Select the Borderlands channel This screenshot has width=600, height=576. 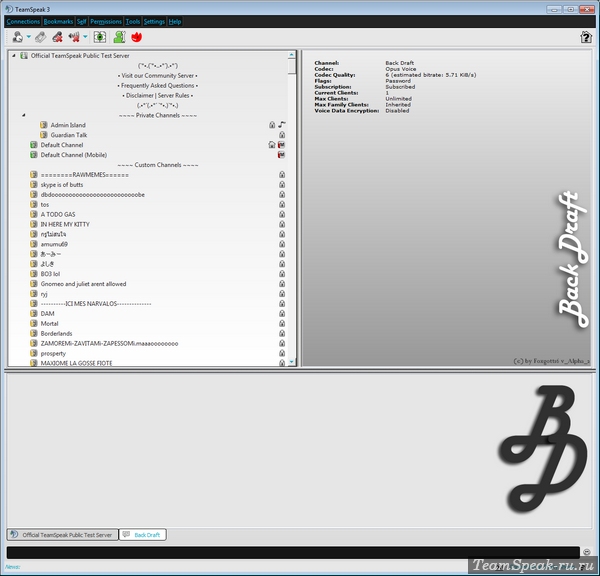56,334
